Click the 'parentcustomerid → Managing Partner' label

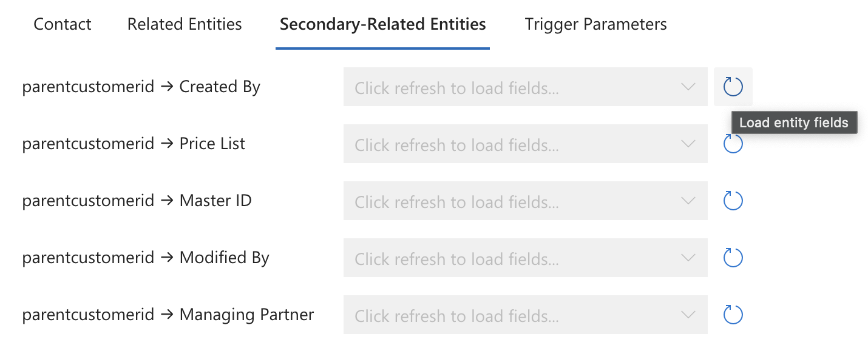(x=168, y=315)
